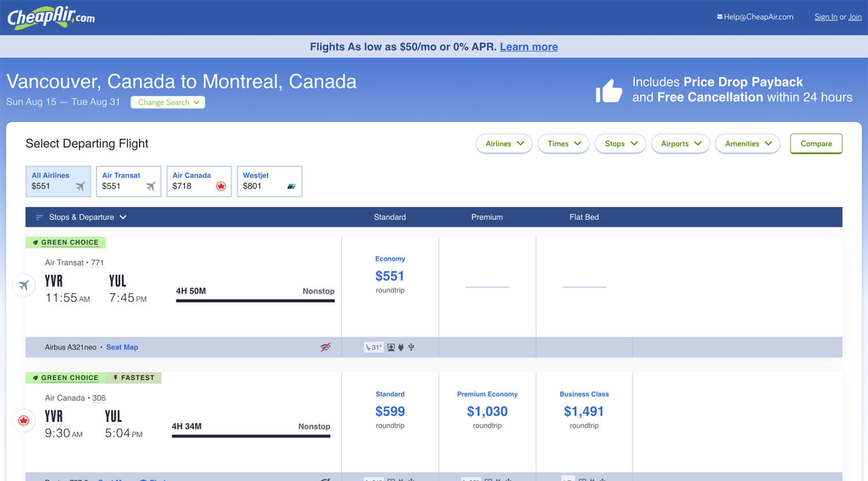
Task: Open the Airlines filter dropdown
Action: (x=504, y=143)
